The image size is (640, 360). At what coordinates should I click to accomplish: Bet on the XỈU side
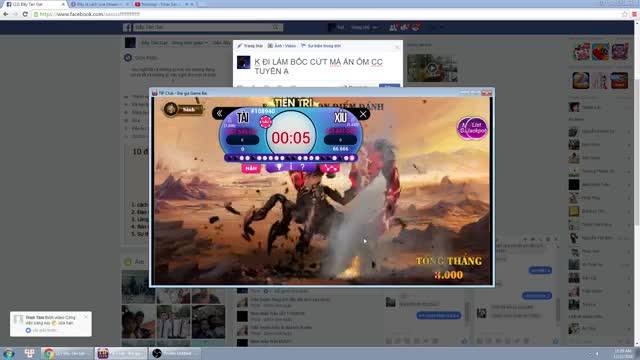[x=340, y=118]
